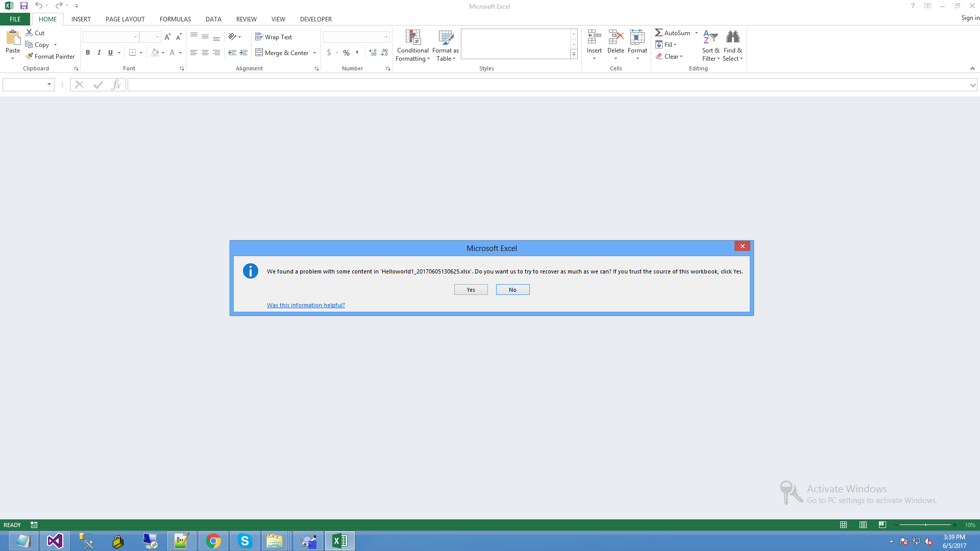
Task: Click the Format Painter icon
Action: (30, 57)
